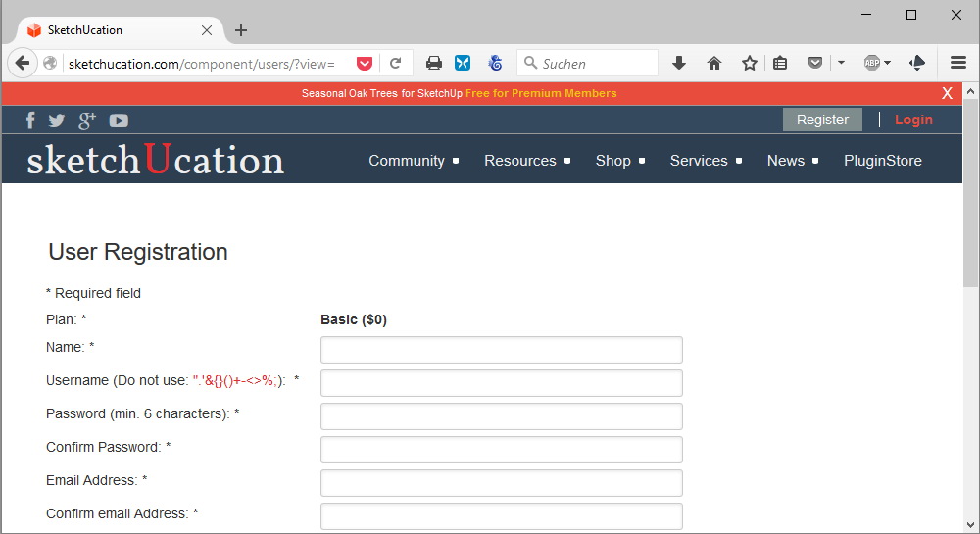The image size is (980, 534).
Task: Open the PluginStore menu item
Action: (x=882, y=161)
